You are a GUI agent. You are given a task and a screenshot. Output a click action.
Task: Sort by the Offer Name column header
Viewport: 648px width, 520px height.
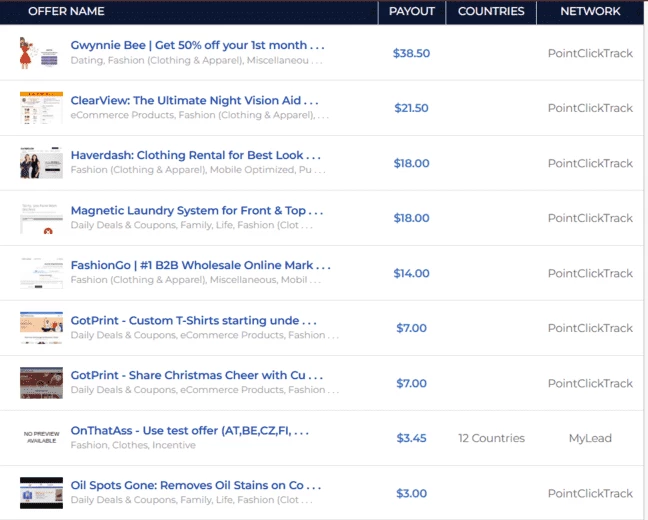66,11
